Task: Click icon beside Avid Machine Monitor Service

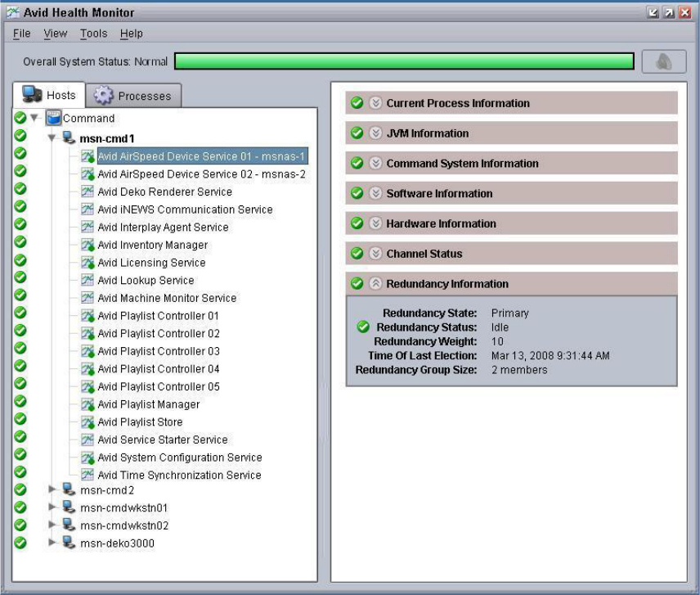Action: click(x=87, y=298)
